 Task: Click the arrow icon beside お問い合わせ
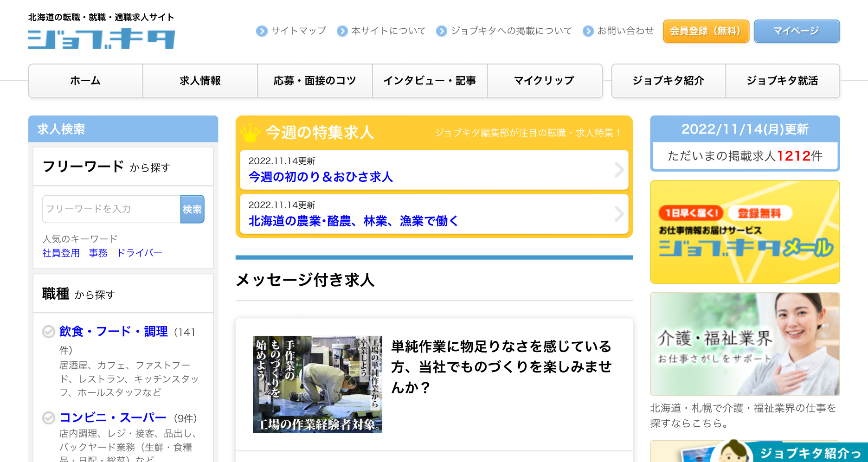588,31
